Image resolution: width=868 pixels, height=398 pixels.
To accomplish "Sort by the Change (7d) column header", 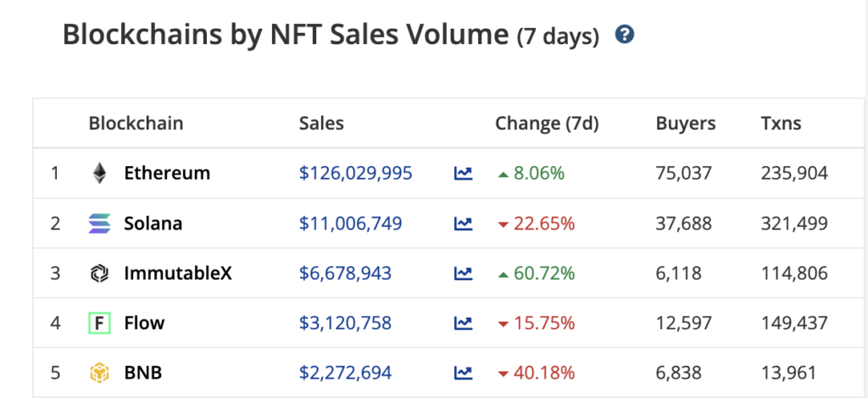I will pyautogui.click(x=547, y=124).
